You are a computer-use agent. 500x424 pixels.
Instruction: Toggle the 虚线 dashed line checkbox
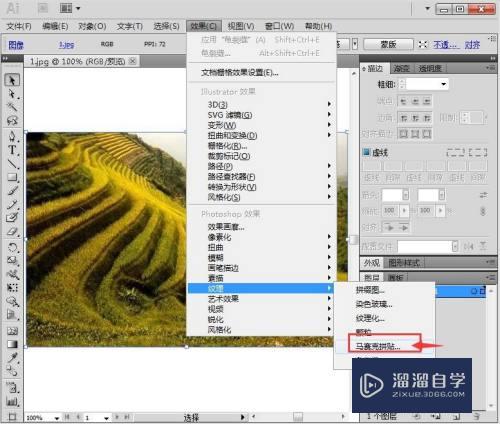(366, 152)
